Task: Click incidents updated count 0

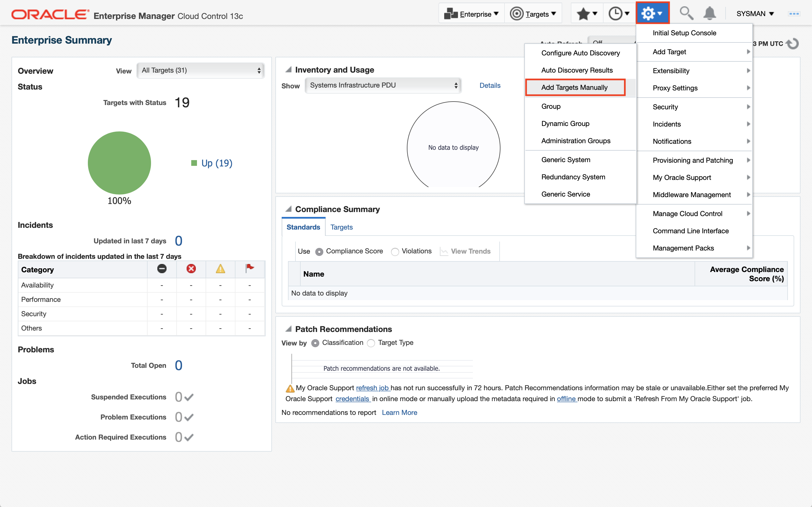Action: click(x=179, y=241)
